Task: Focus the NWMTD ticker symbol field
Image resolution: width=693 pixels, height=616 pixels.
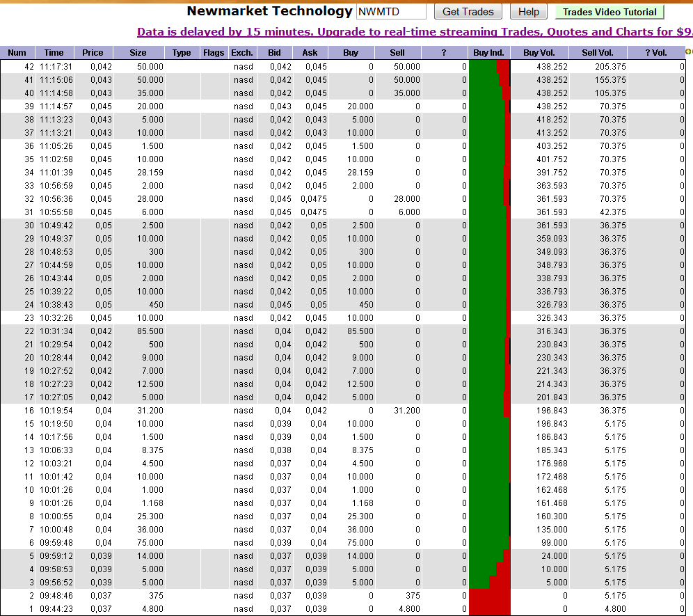Action: (x=391, y=12)
